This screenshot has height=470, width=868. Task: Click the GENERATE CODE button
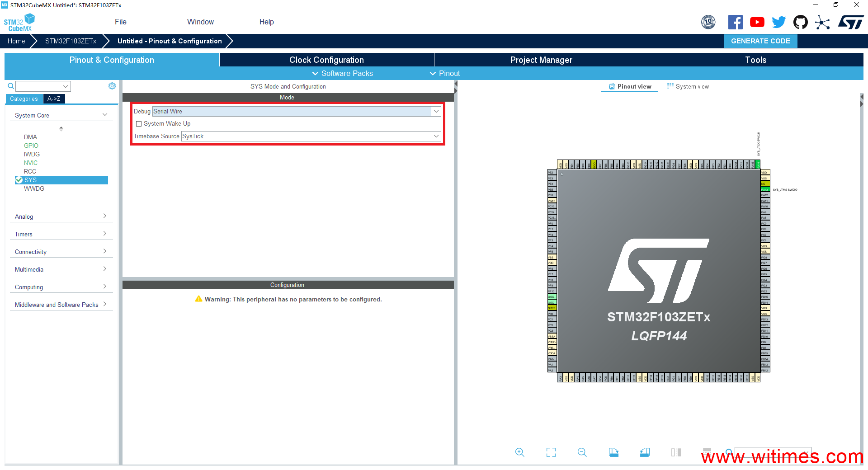(x=760, y=41)
